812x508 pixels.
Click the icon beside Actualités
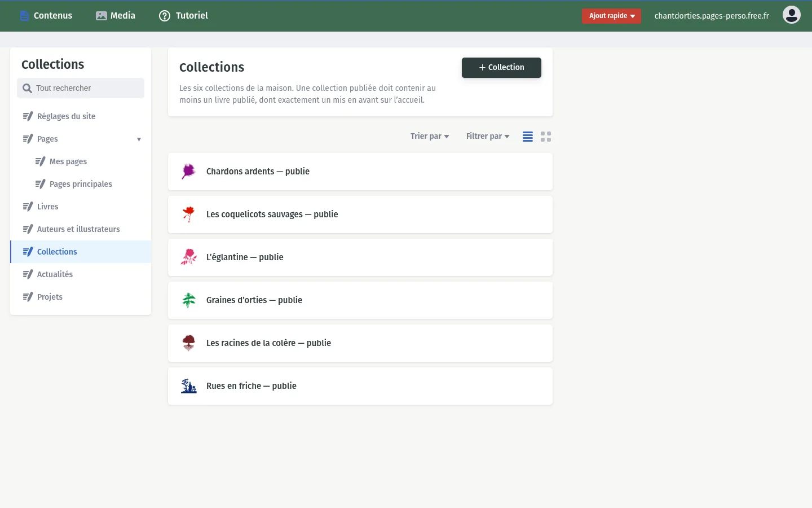28,274
